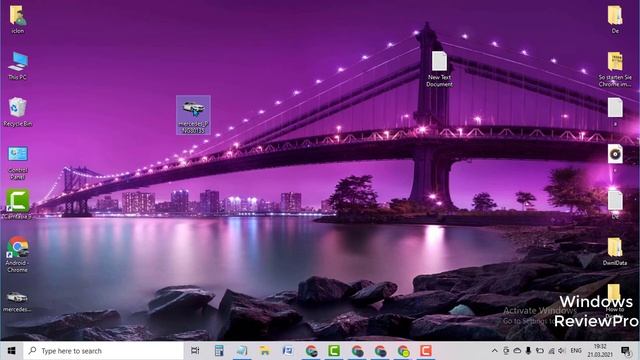640x360 pixels.
Task: Select the This PC desktop icon
Action: (x=18, y=66)
